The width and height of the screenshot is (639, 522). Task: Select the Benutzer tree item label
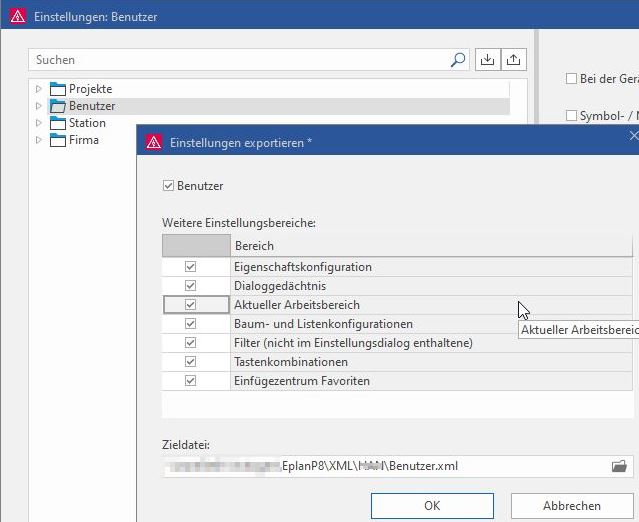coord(92,106)
